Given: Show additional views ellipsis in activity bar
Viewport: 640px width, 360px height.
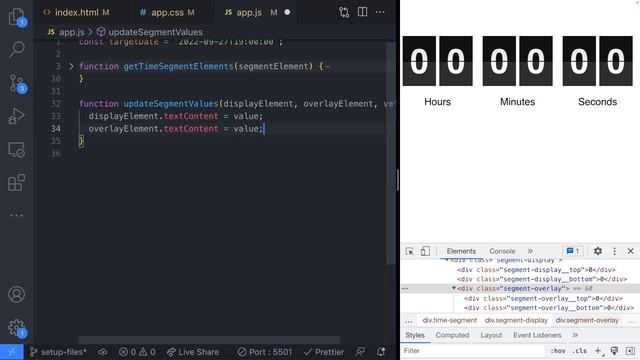Looking at the screenshot, I should point(16,216).
